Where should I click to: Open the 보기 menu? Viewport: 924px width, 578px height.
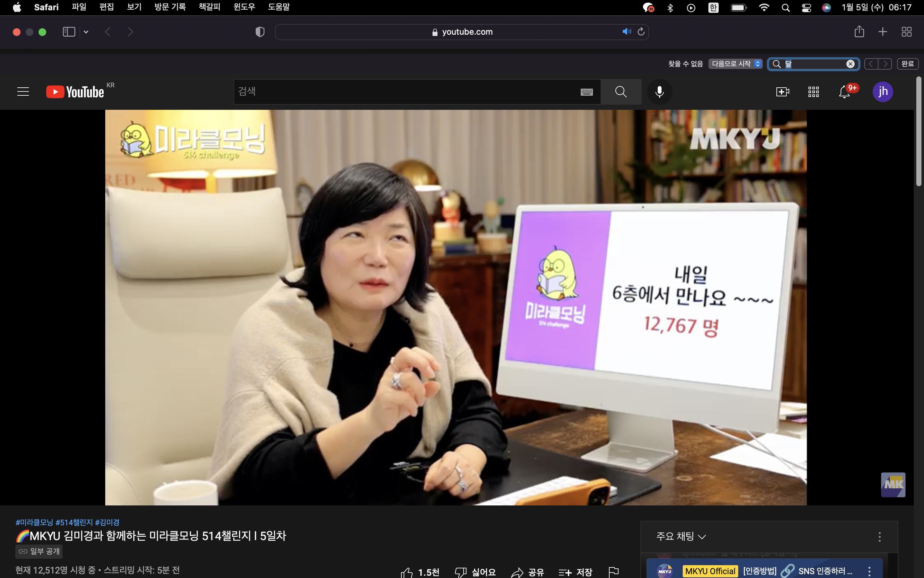click(x=134, y=7)
